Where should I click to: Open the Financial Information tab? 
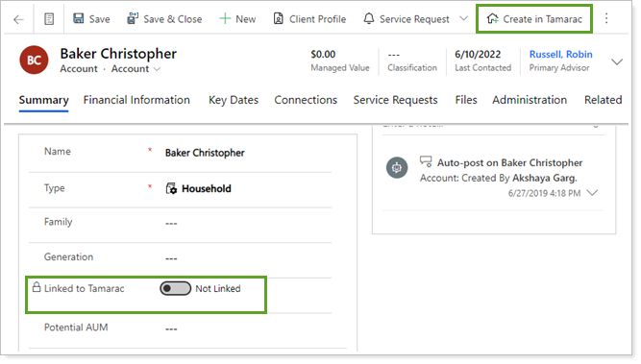[x=136, y=100]
